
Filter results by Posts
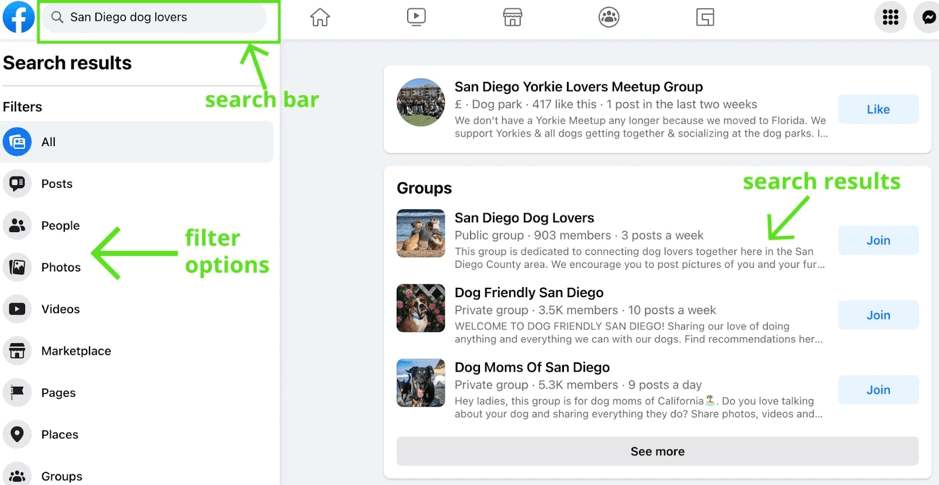57,184
